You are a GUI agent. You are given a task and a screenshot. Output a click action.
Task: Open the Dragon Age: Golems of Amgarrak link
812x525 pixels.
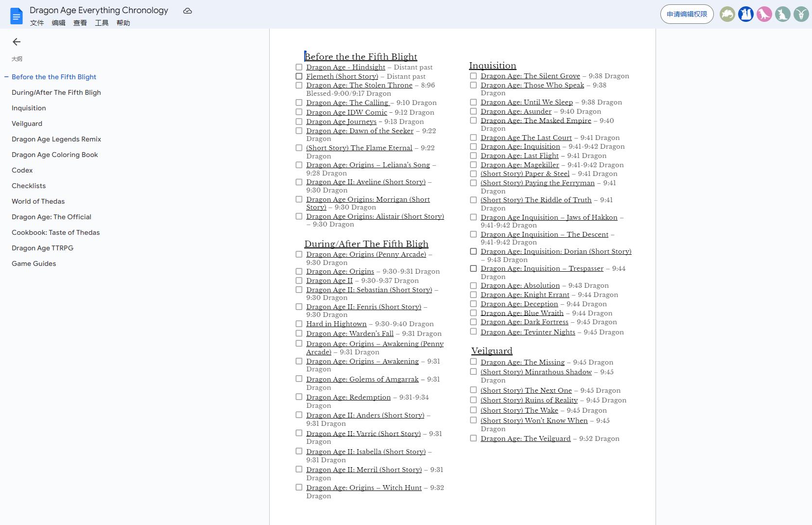point(363,379)
